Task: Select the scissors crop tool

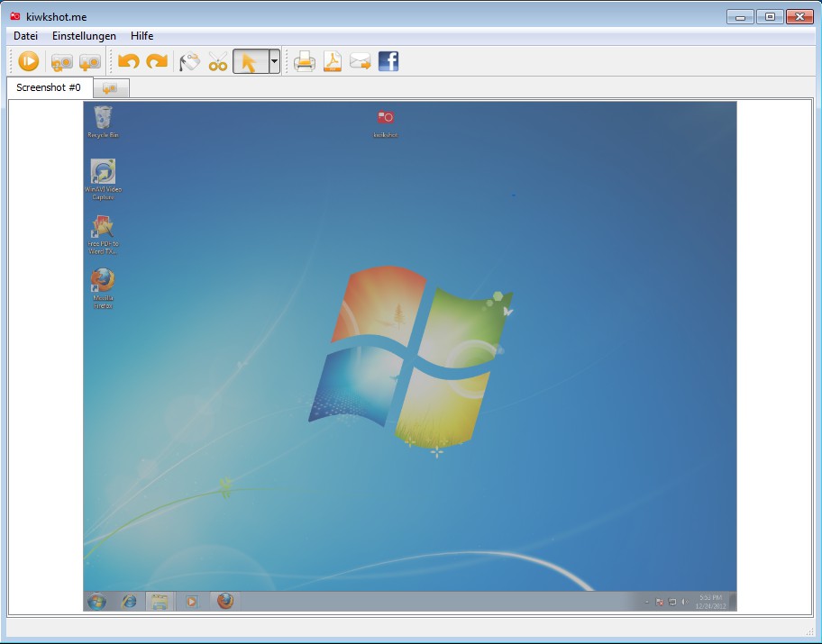Action: coord(217,62)
